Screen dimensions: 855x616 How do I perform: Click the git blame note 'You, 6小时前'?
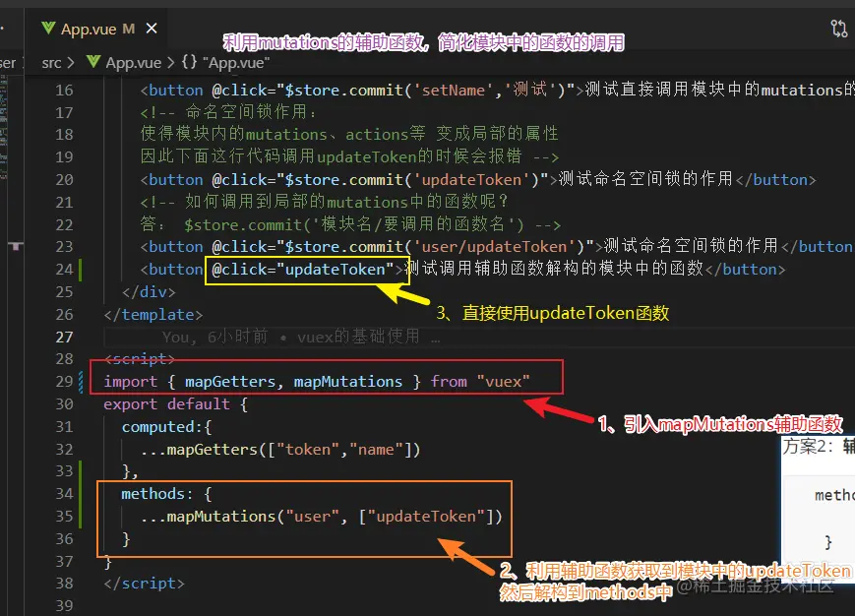click(214, 337)
